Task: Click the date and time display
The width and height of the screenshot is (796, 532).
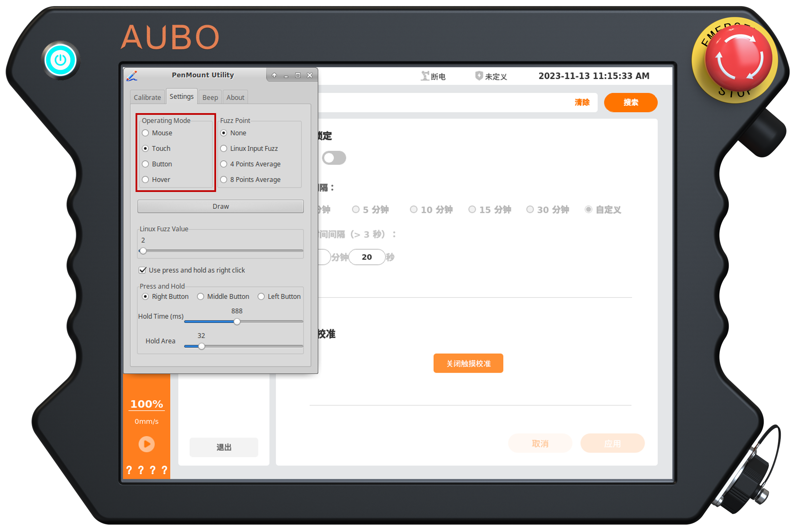Action: click(x=594, y=76)
